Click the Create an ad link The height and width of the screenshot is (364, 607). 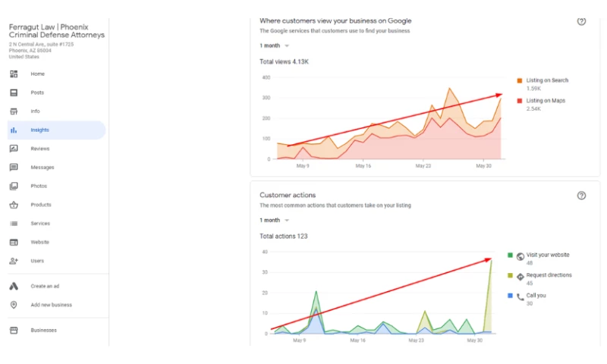click(x=46, y=286)
